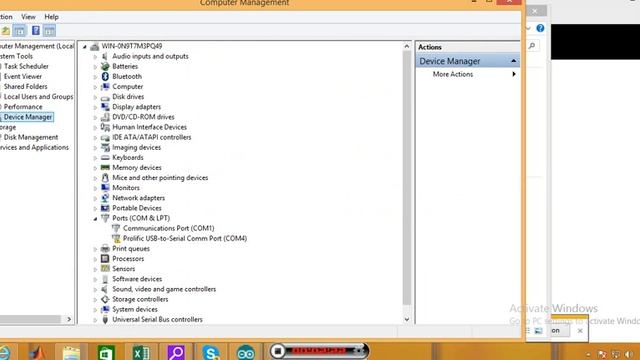640x360 pixels.
Task: Select Local Users and Groups
Action: tap(38, 97)
